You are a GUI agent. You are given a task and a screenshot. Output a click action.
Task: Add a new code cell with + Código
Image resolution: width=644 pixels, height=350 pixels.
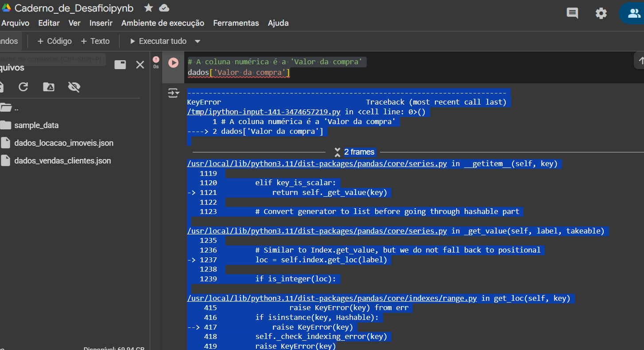(x=54, y=41)
